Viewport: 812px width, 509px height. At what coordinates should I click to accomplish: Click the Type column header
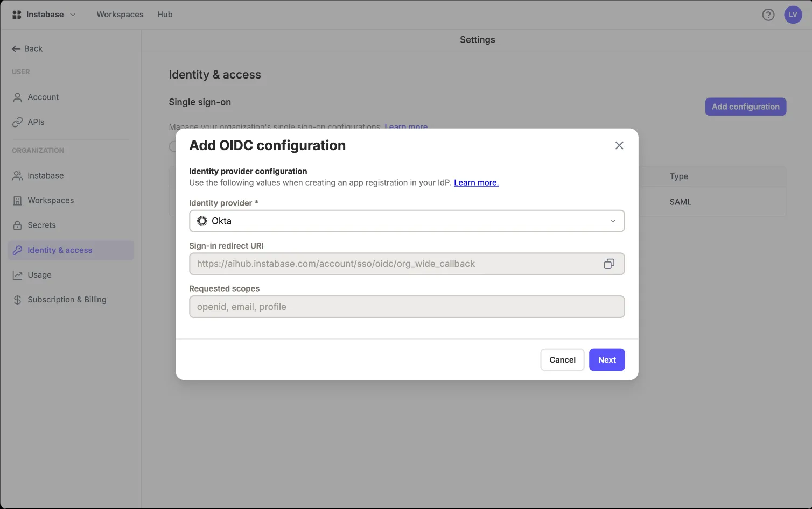click(x=678, y=176)
